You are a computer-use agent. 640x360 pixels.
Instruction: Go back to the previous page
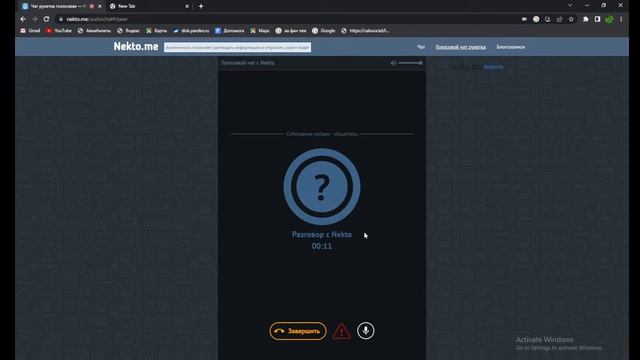point(23,19)
